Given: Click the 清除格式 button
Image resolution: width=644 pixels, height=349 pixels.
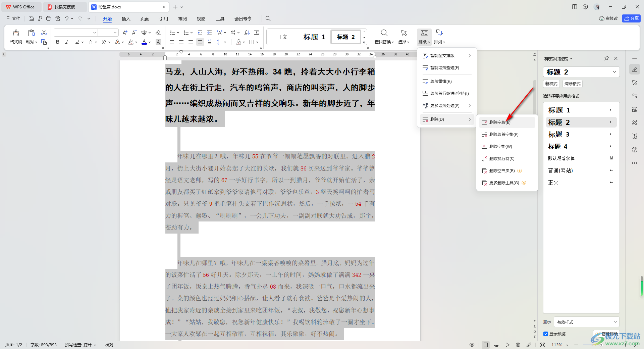Looking at the screenshot, I should click(x=573, y=84).
